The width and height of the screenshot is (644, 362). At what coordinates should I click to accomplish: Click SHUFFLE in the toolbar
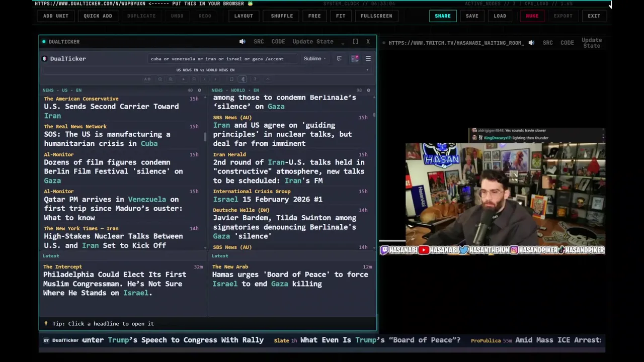(282, 16)
